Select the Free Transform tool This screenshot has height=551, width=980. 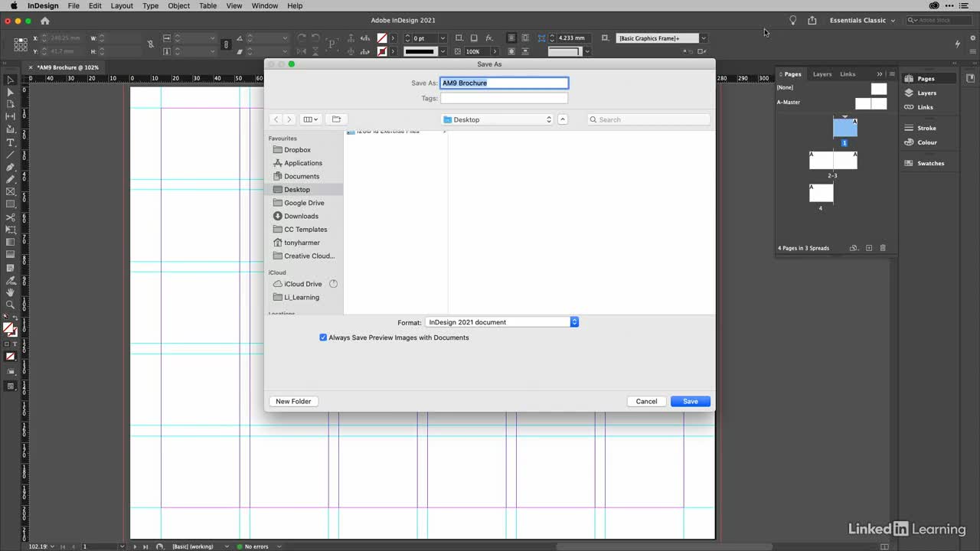pos(11,230)
